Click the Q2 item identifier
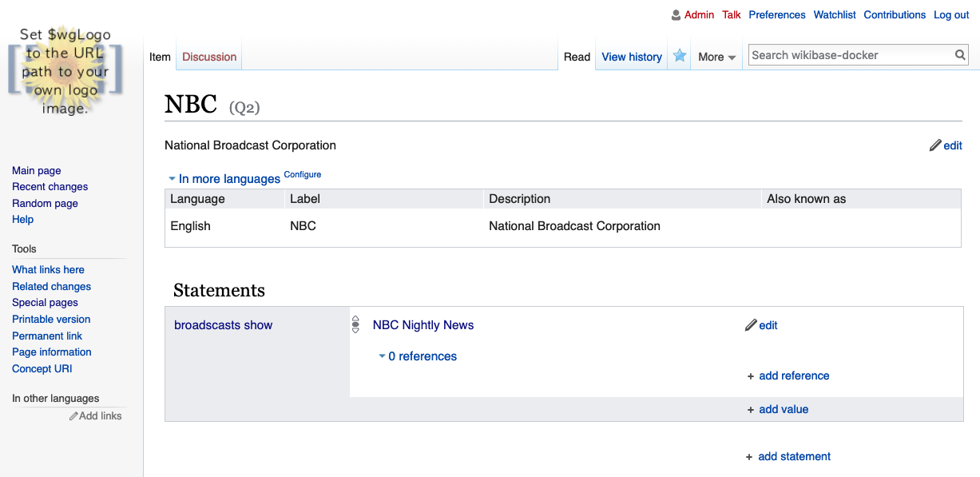 pos(244,107)
